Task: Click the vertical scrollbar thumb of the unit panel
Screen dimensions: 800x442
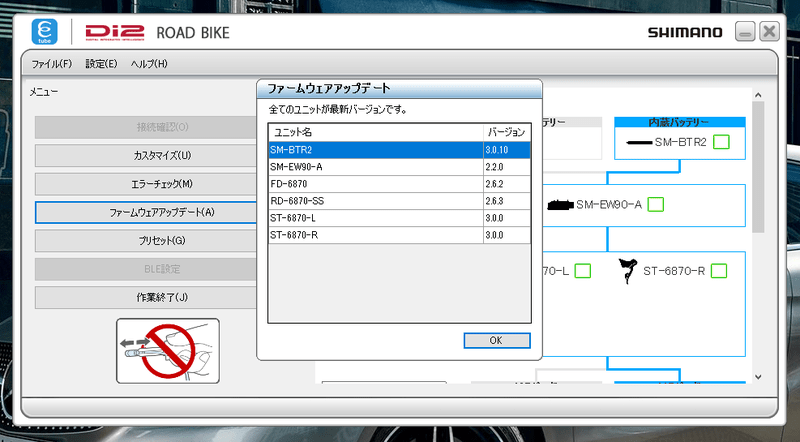Action: pyautogui.click(x=758, y=167)
